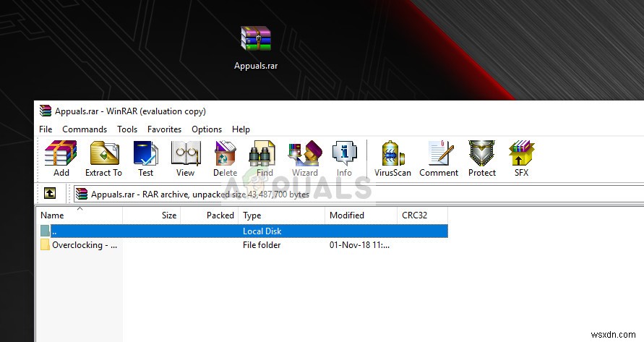Click the Protect archive icon
Viewport: 644px width, 342px height.
tap(482, 158)
